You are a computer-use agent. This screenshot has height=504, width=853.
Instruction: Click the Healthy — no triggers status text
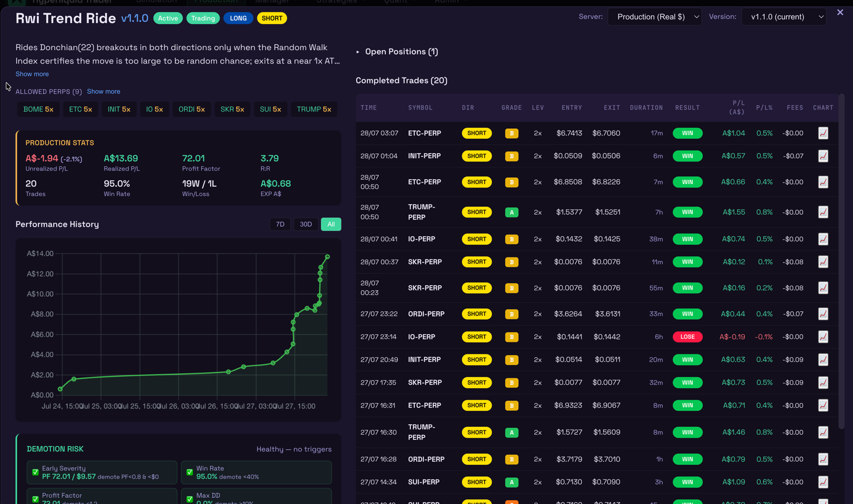tap(294, 449)
